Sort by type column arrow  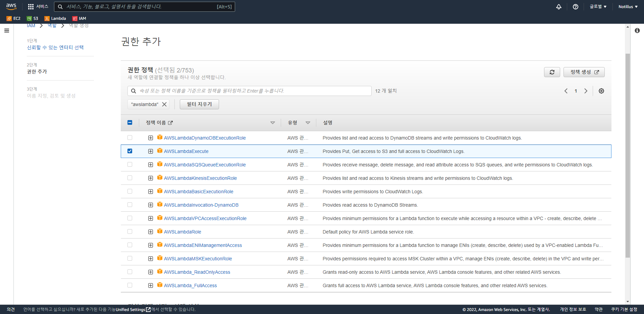tap(308, 123)
